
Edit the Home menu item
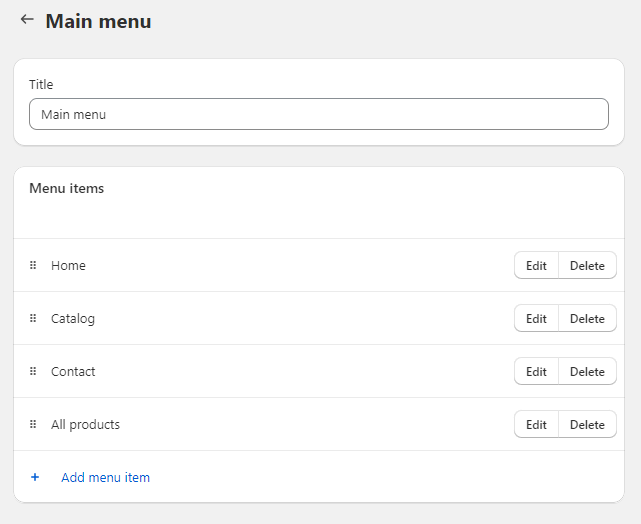[x=536, y=265]
